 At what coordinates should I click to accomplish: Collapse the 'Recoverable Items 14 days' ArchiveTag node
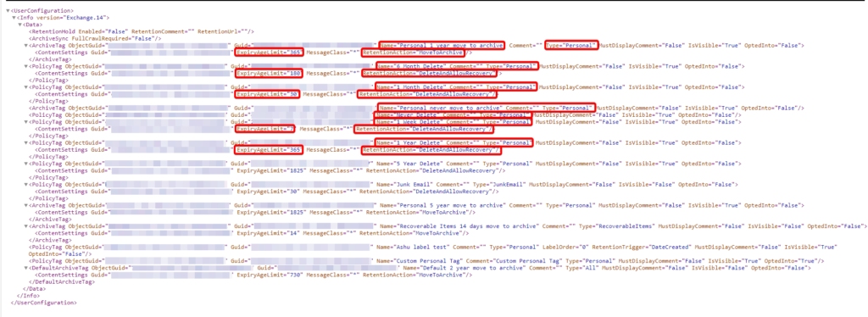26,226
